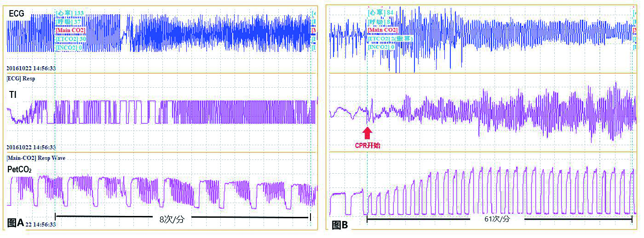Click the 'PetCO2' channel label

tap(19, 170)
